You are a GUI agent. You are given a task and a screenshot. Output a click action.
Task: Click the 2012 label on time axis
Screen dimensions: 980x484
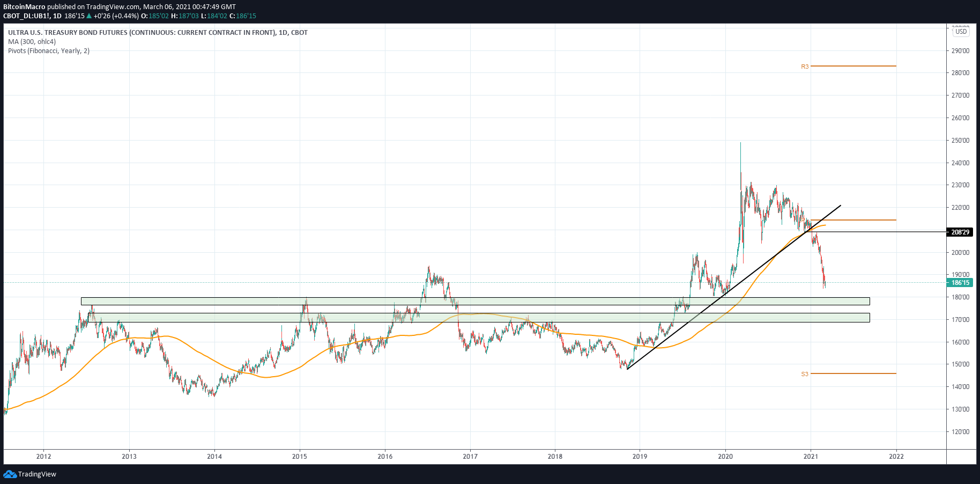point(44,457)
